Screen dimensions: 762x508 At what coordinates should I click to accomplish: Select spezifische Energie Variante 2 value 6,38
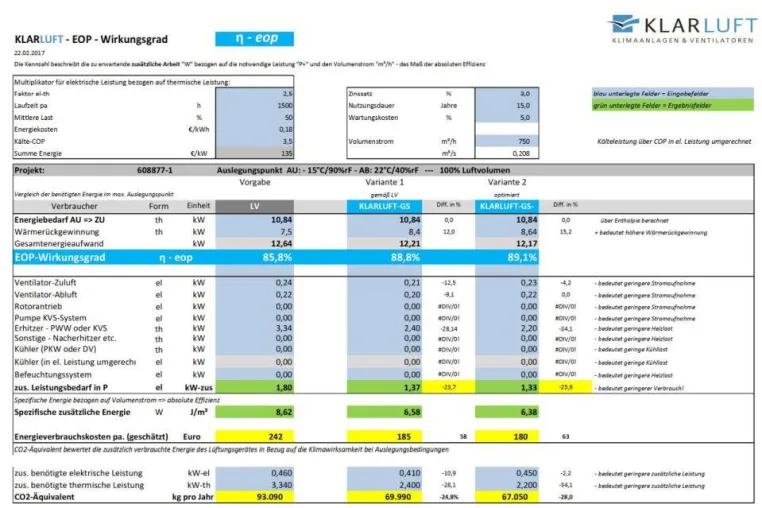506,412
